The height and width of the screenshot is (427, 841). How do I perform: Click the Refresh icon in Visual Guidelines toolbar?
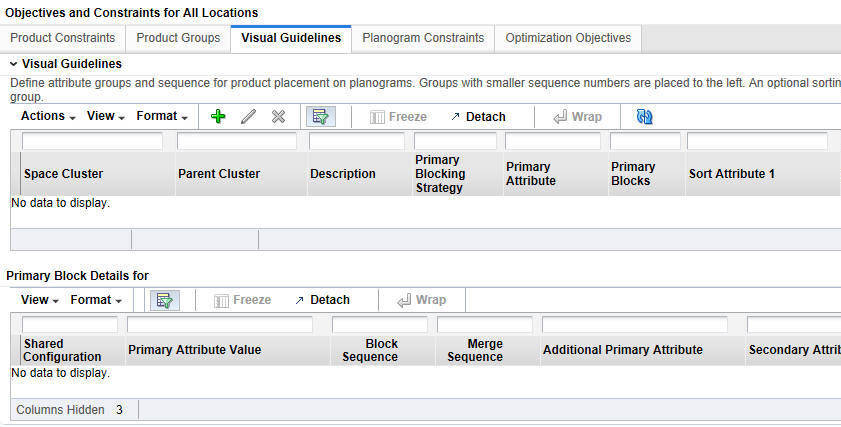[645, 117]
